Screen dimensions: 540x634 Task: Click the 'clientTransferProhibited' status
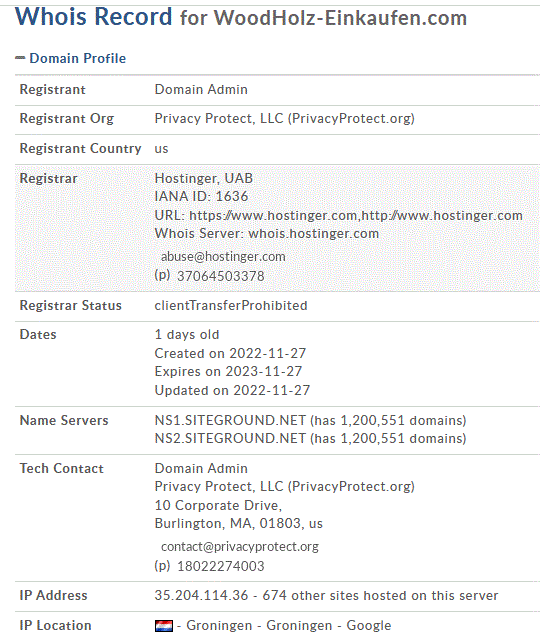coord(231,306)
